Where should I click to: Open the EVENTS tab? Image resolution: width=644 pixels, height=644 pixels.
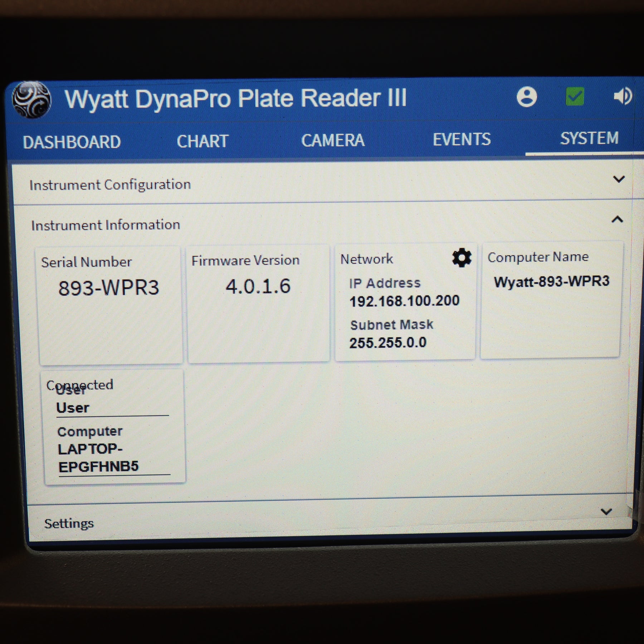pos(462,139)
